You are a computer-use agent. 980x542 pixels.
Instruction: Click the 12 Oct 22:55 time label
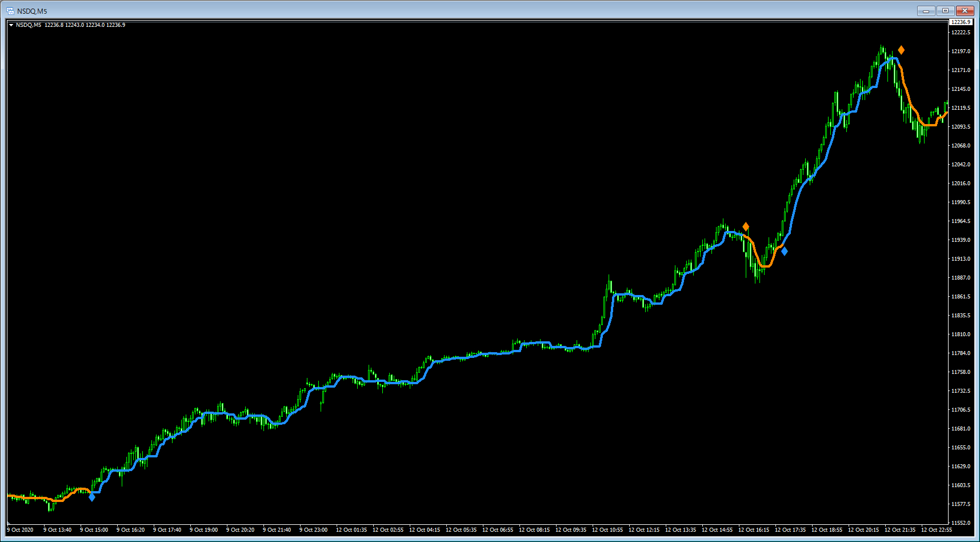(937, 530)
